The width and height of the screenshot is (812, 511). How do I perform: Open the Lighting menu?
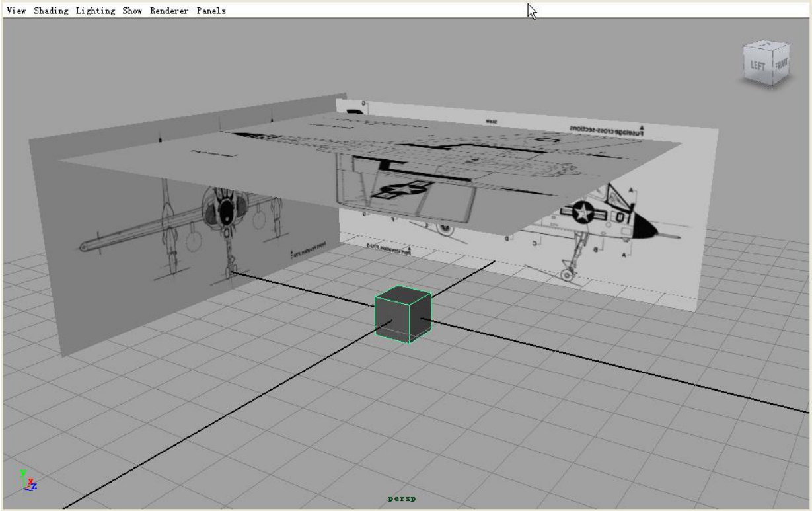(95, 11)
